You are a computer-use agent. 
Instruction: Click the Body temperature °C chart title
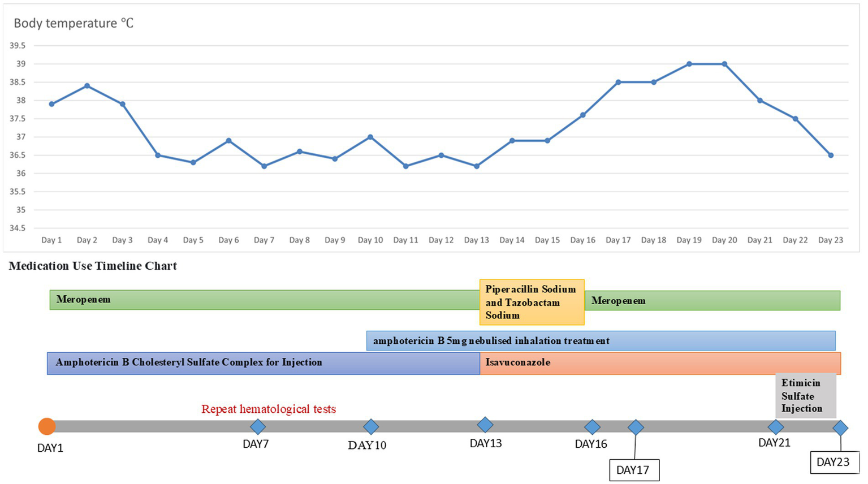click(x=74, y=24)
